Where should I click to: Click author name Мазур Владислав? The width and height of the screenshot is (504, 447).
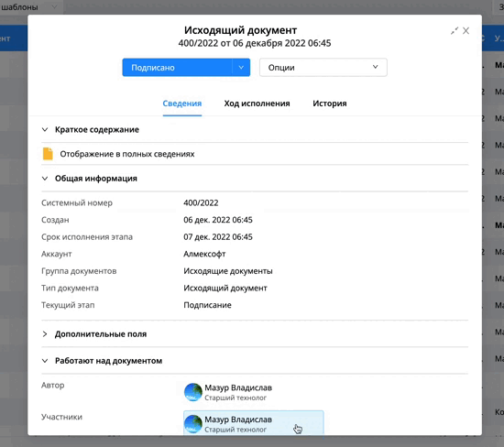tap(238, 387)
